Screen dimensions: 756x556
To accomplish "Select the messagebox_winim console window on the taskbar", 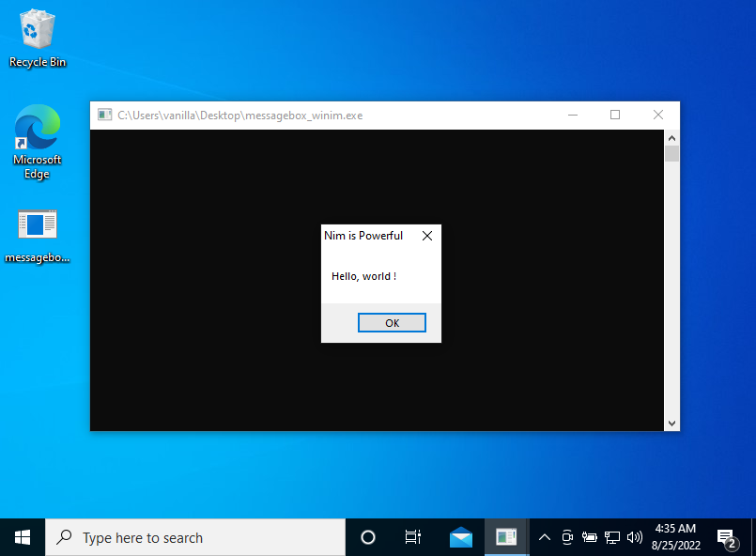I will click(506, 536).
